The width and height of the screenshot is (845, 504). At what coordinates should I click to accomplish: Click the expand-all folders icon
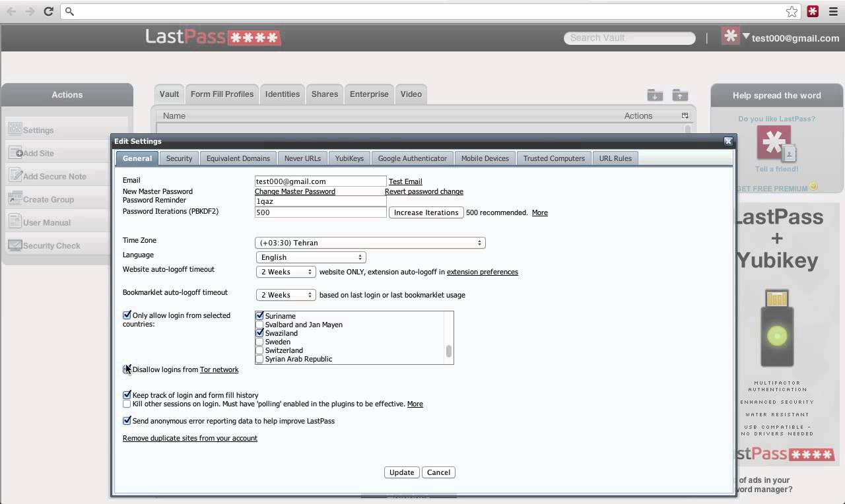(680, 95)
